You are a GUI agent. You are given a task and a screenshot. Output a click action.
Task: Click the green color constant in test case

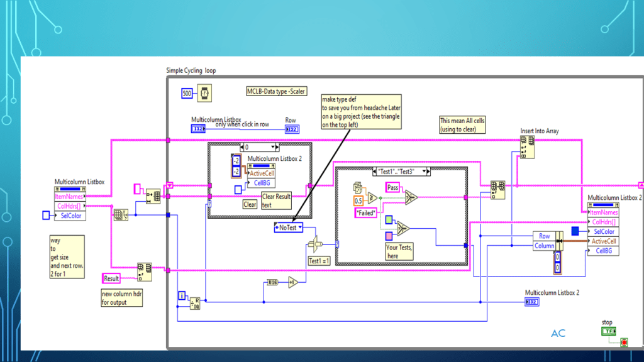click(x=390, y=220)
